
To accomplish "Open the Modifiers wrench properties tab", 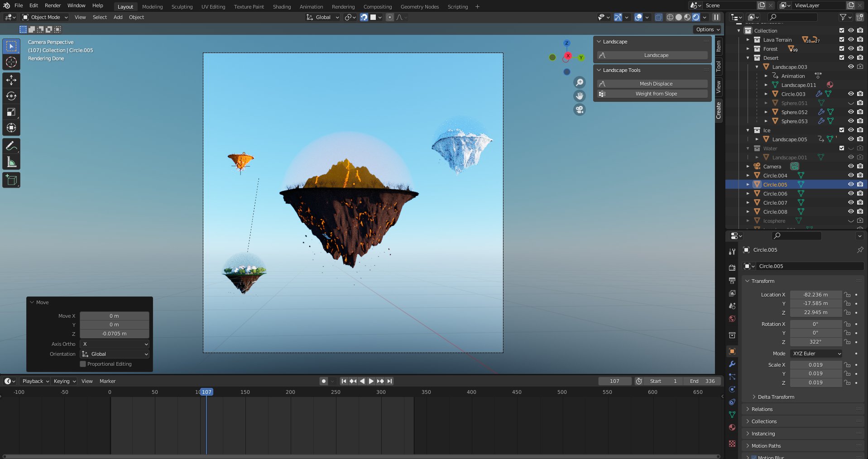I will 732,364.
